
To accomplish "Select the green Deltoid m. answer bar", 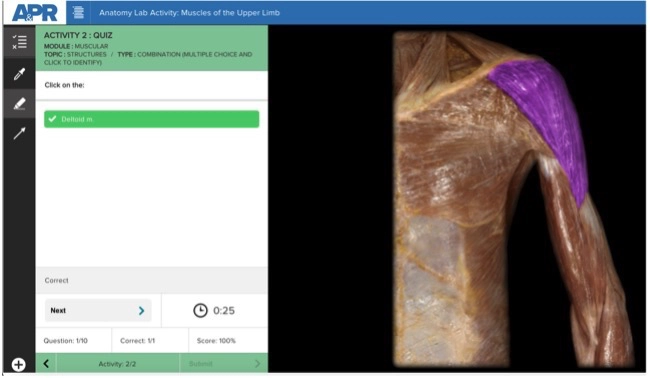I will click(x=152, y=119).
